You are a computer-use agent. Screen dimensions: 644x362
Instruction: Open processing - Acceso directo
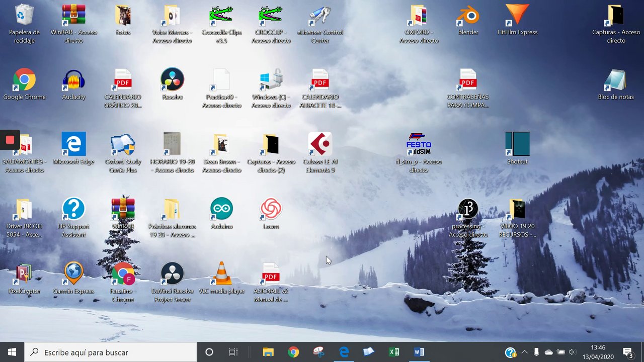468,218
